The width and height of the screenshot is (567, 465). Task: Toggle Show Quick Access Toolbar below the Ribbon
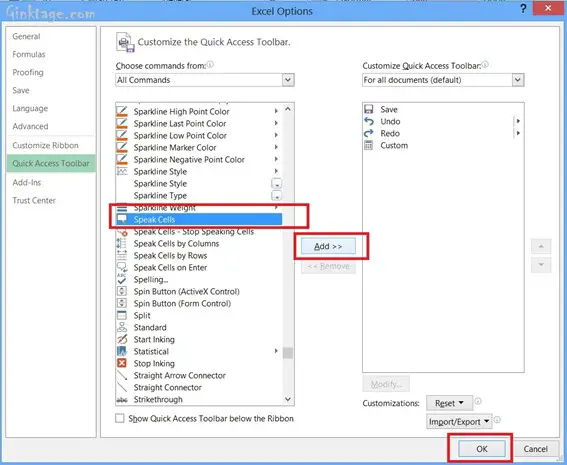[x=119, y=418]
